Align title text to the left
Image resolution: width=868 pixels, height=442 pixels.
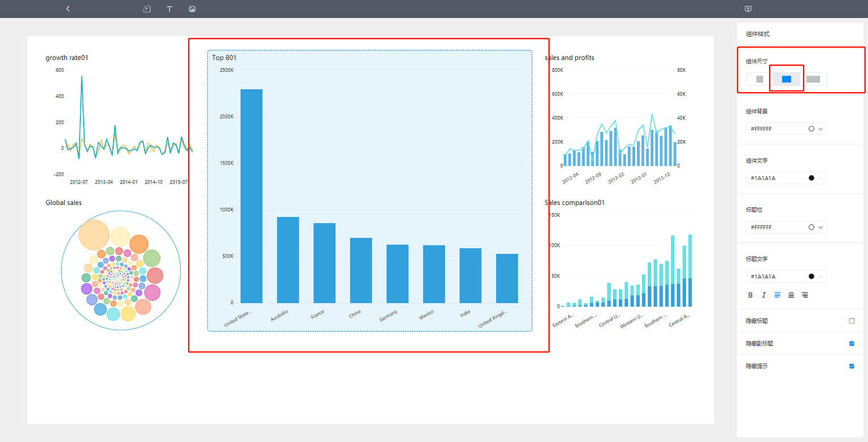click(778, 295)
